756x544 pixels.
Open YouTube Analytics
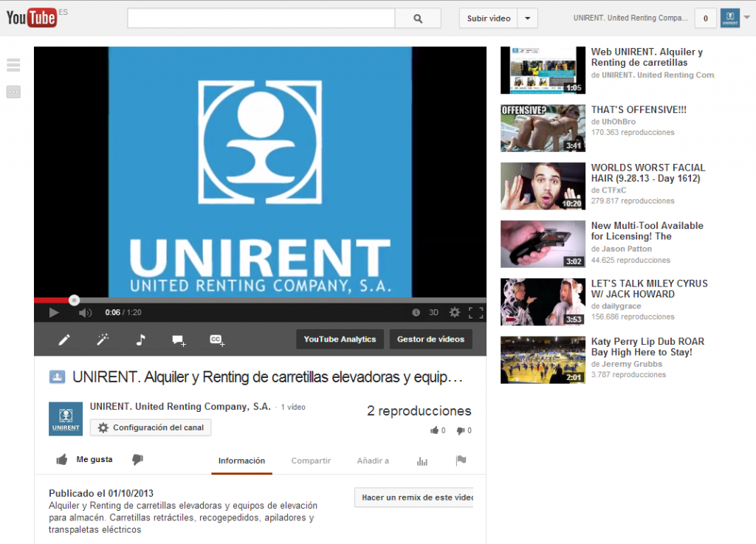pyautogui.click(x=340, y=340)
